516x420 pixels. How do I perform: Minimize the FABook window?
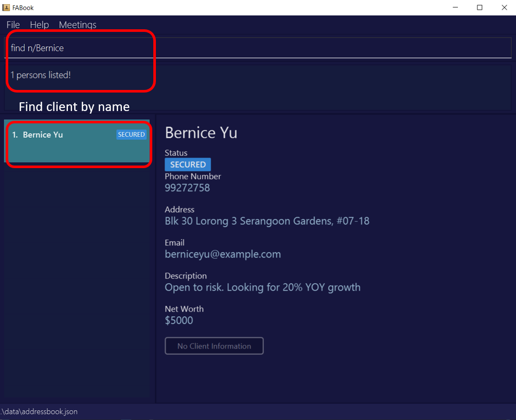(455, 7)
